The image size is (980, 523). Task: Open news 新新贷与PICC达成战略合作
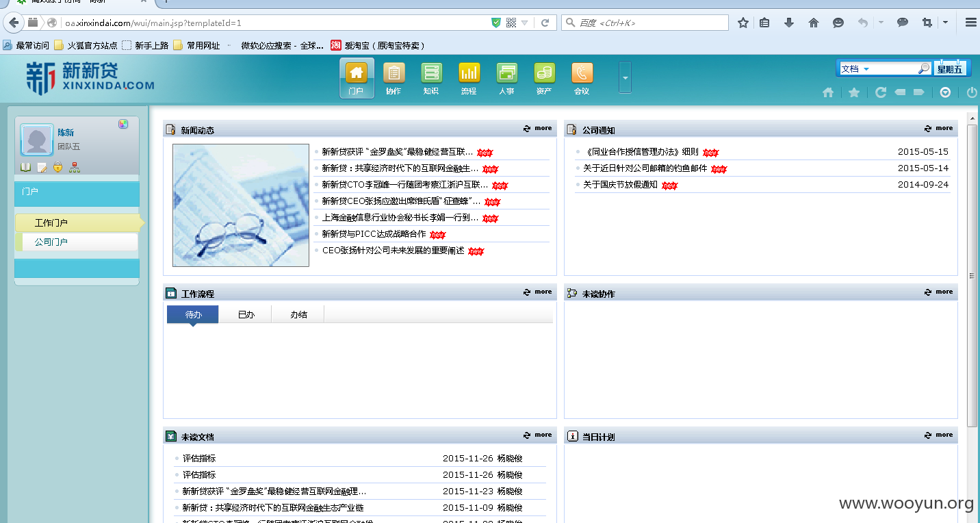point(374,234)
